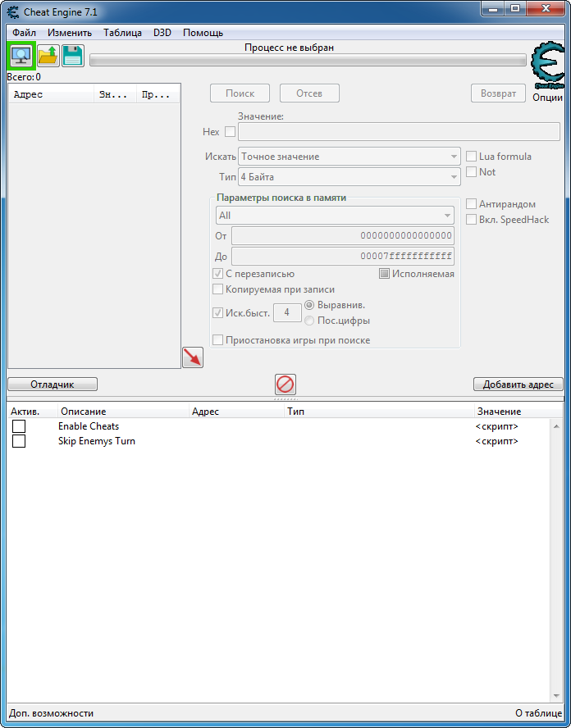Open the Отладчик memory view
Image resolution: width=571 pixels, height=728 pixels.
[x=53, y=384]
